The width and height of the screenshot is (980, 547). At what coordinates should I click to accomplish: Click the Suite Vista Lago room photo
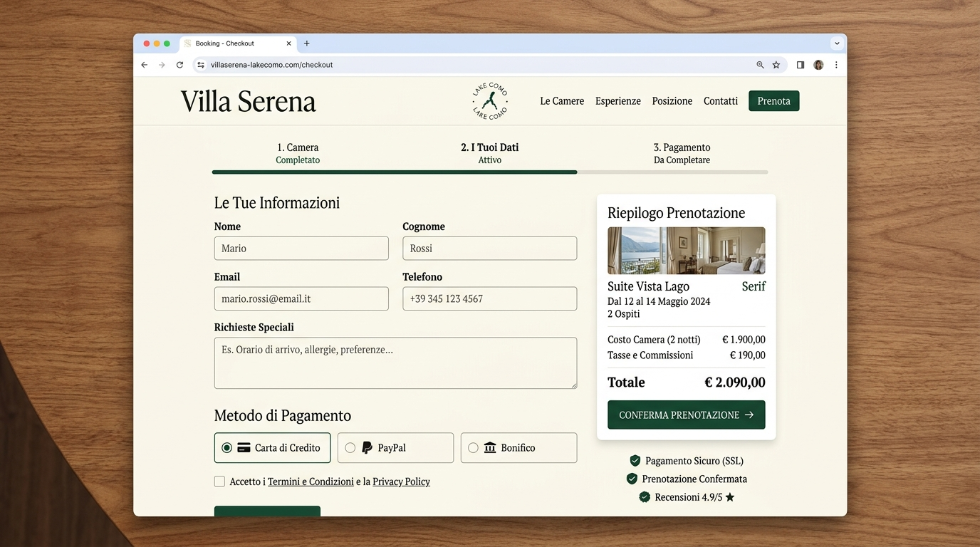687,251
